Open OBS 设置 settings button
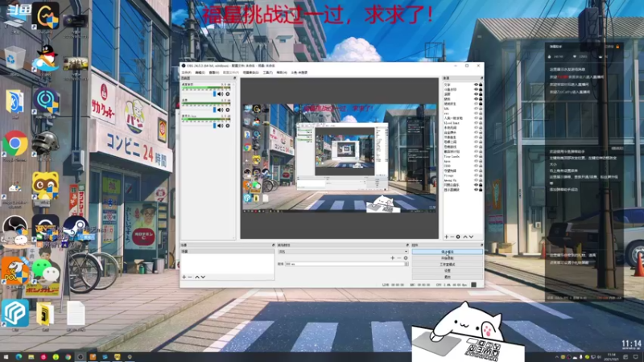The height and width of the screenshot is (362, 644). (448, 271)
